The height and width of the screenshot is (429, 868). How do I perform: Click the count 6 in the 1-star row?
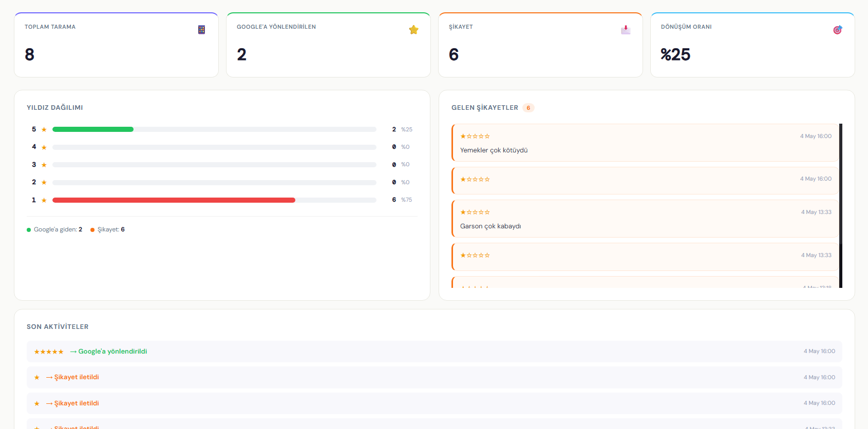tap(394, 200)
